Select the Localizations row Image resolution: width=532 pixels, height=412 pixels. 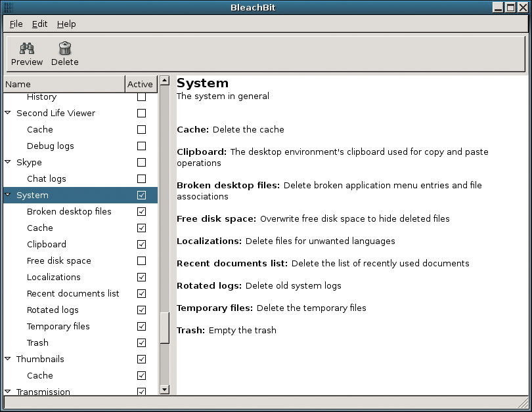click(80, 277)
